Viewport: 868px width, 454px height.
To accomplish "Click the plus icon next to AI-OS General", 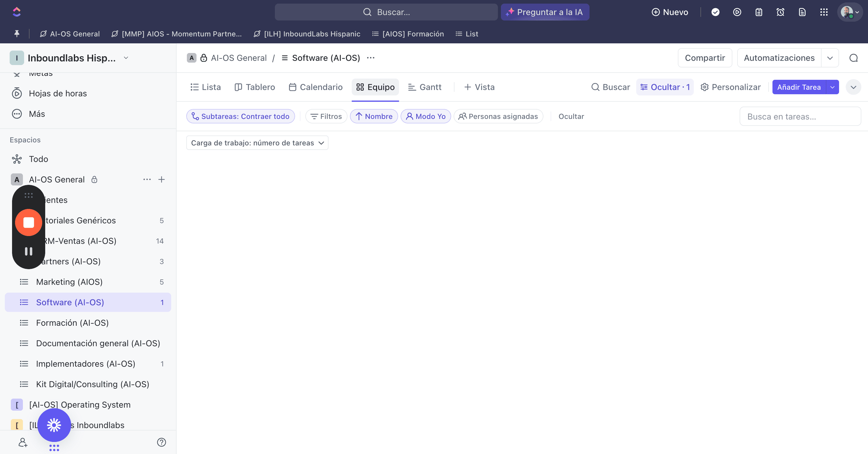I will click(162, 179).
